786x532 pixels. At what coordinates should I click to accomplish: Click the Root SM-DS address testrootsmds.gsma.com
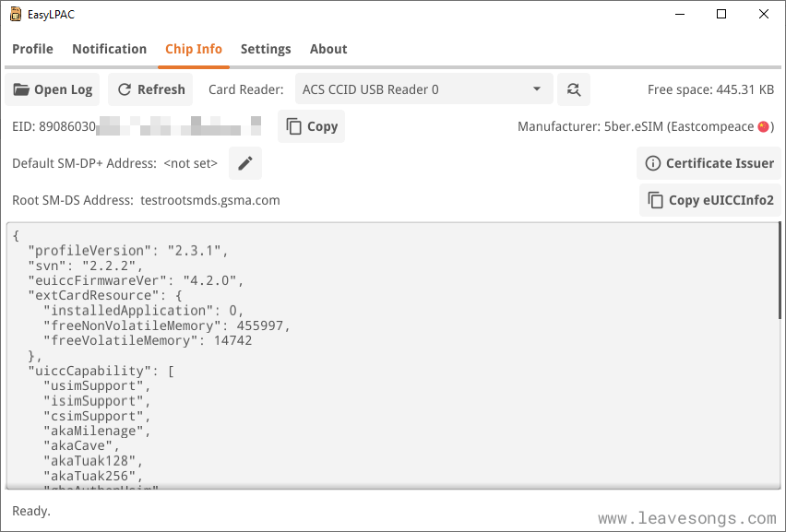coord(209,200)
